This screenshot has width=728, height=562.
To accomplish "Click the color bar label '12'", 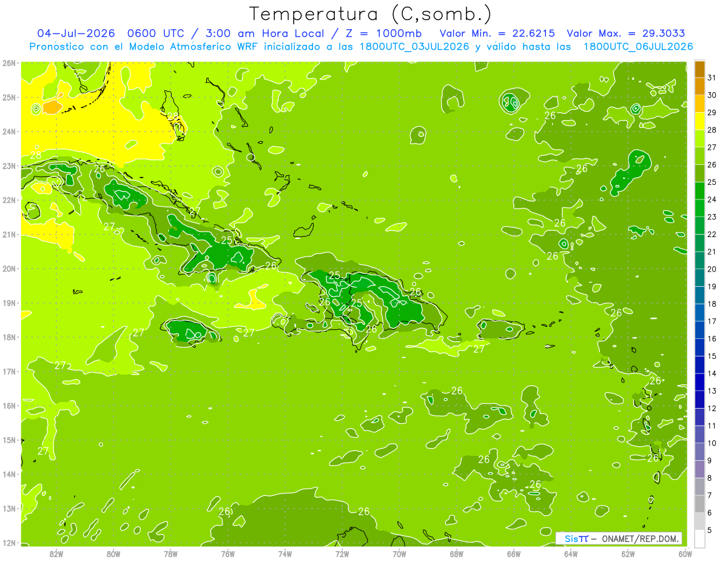I will coord(712,408).
